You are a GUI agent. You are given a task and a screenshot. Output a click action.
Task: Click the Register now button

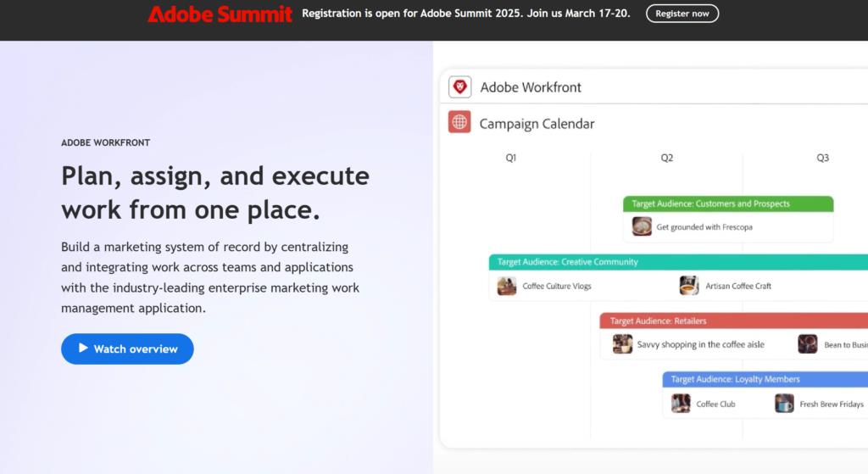click(x=682, y=14)
